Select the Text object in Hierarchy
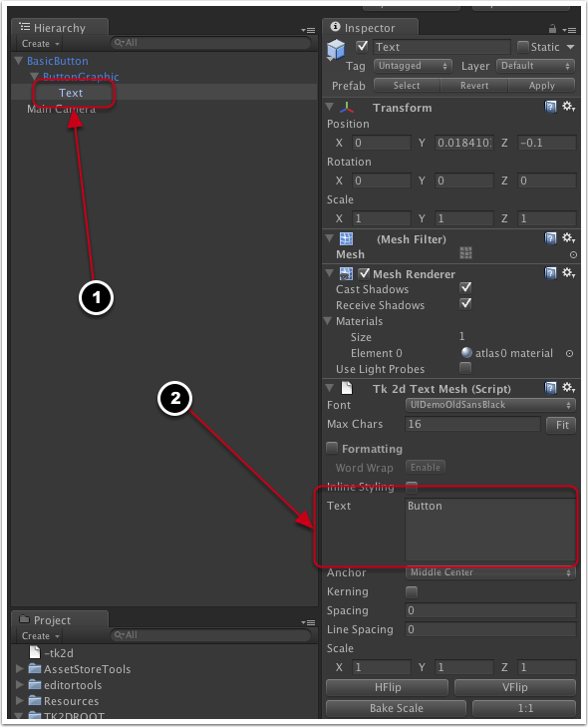 point(71,93)
